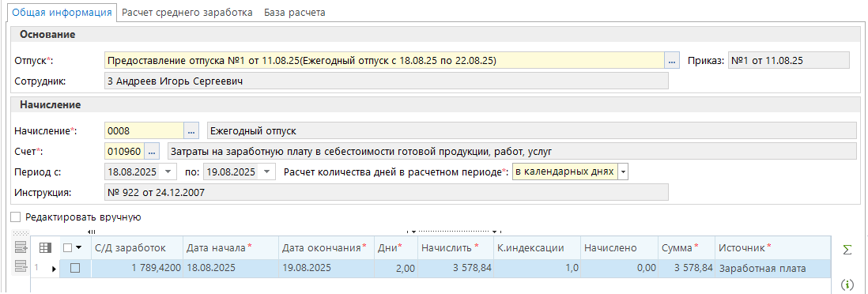Tick the checkbox in row 1 of the table
Image resolution: width=868 pixels, height=294 pixels.
pos(75,268)
